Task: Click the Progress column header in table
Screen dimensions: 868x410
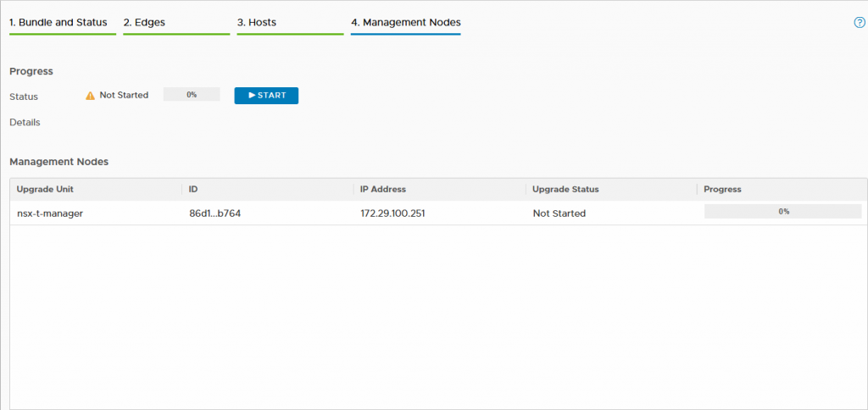Action: pyautogui.click(x=722, y=189)
